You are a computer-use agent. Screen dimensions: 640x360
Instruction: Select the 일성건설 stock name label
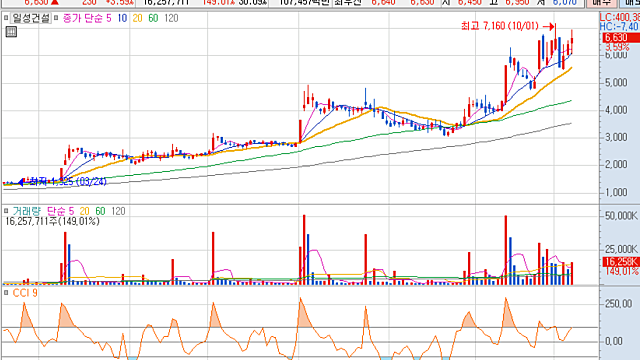point(31,18)
